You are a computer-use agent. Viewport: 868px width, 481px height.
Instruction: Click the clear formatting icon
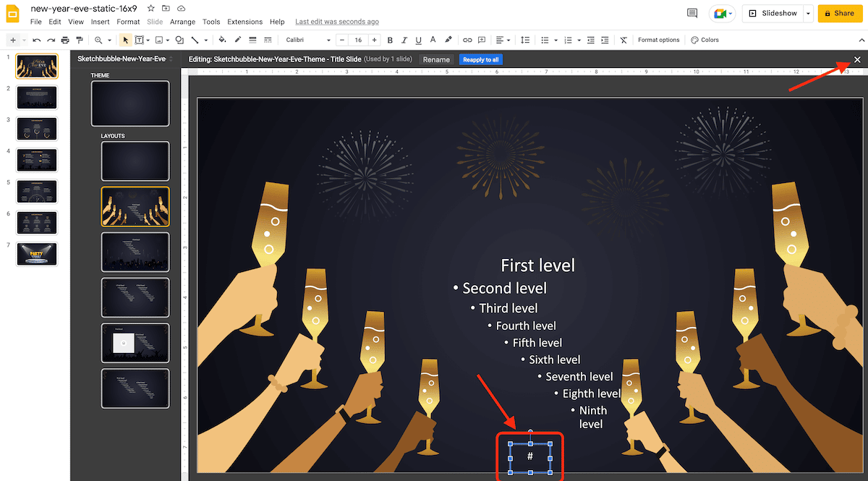[624, 40]
